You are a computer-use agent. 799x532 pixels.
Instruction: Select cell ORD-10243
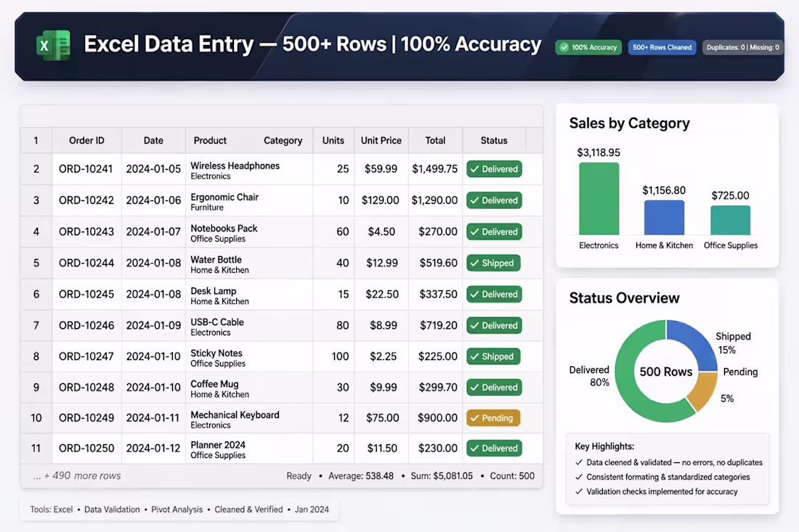[x=86, y=232]
